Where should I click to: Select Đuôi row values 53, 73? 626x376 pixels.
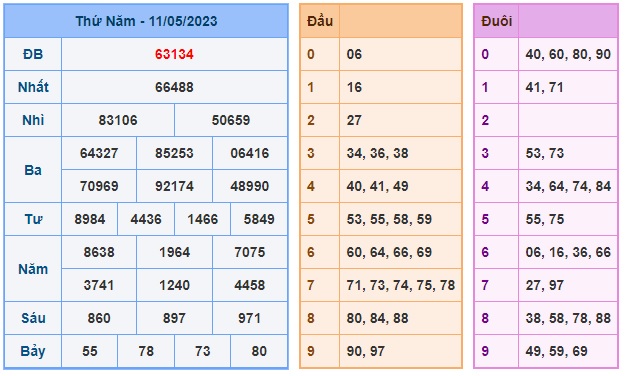point(545,153)
